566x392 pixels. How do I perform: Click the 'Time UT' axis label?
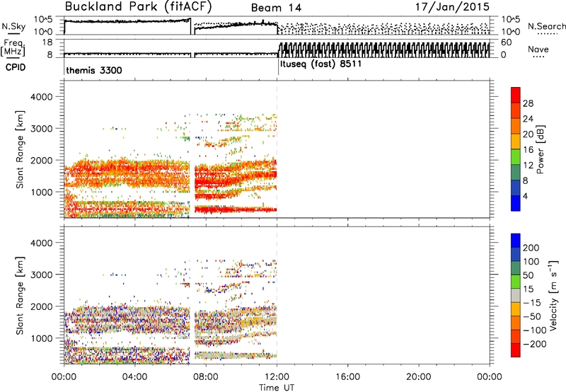(x=277, y=388)
